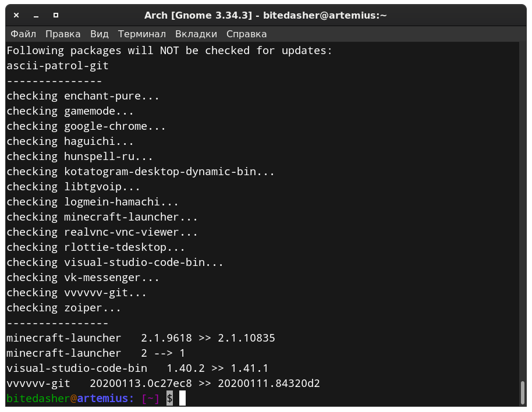The width and height of the screenshot is (532, 412).
Task: Click the 'checking logmein-hamachi...' line
Action: 93,202
